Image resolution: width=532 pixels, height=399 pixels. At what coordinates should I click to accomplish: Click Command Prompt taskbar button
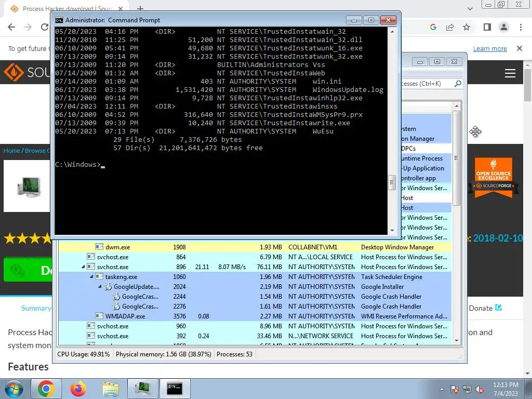(x=175, y=389)
